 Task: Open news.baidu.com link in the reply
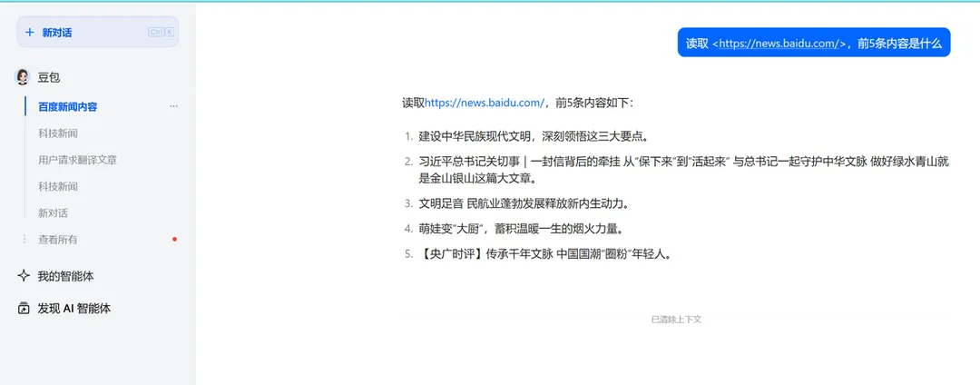pyautogui.click(x=485, y=103)
